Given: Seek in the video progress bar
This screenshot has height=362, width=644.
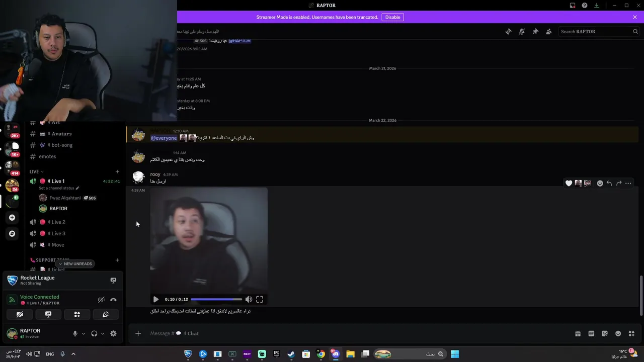Looking at the screenshot, I should [x=216, y=299].
